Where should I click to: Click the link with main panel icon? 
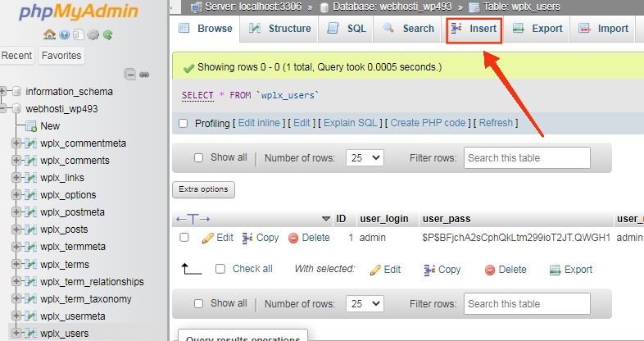(x=144, y=75)
